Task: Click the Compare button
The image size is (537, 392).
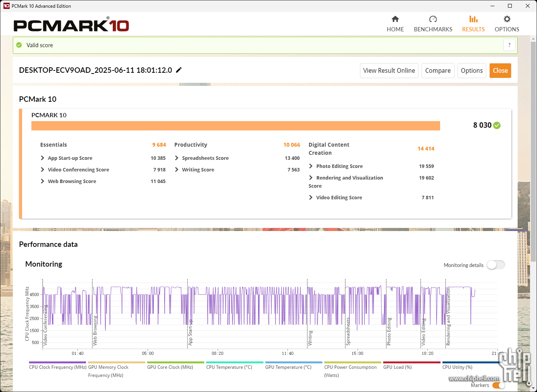Action: (438, 70)
